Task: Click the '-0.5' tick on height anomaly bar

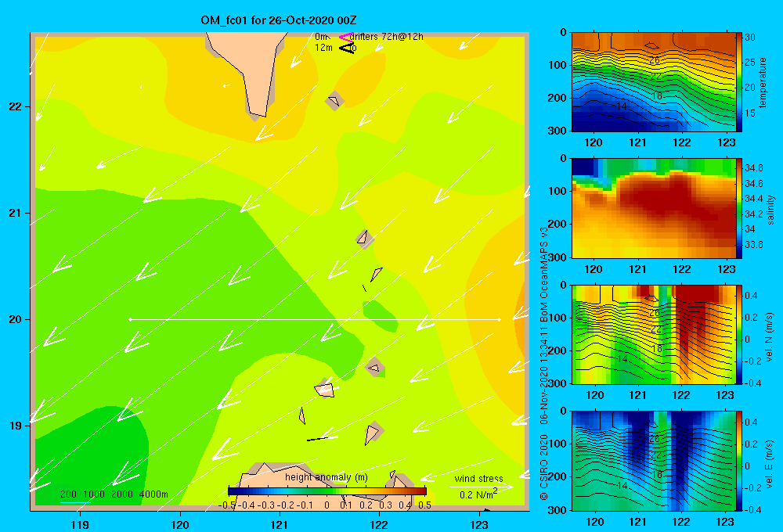Action: [x=227, y=505]
